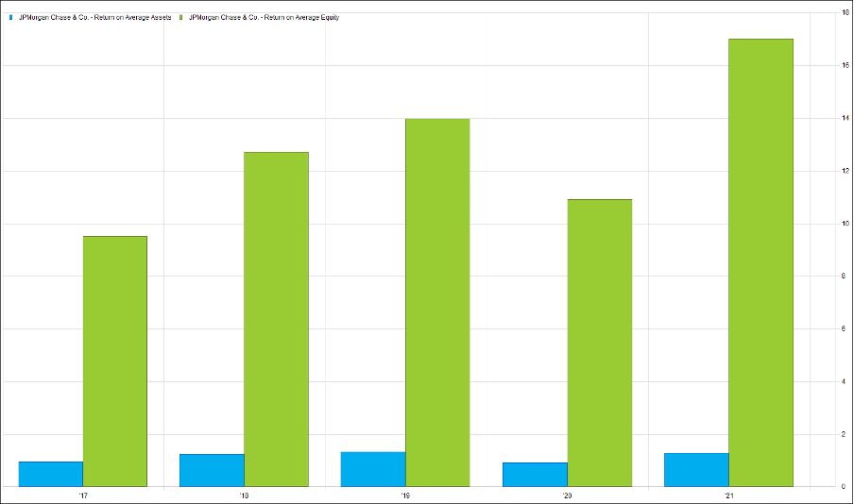Click the '19 x-axis year label
This screenshot has width=854, height=504.
[405, 495]
